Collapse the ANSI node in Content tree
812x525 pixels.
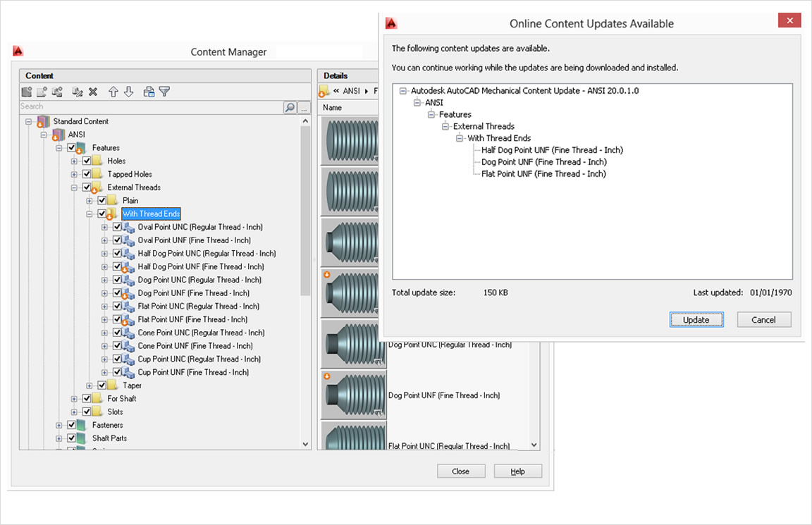[x=44, y=135]
